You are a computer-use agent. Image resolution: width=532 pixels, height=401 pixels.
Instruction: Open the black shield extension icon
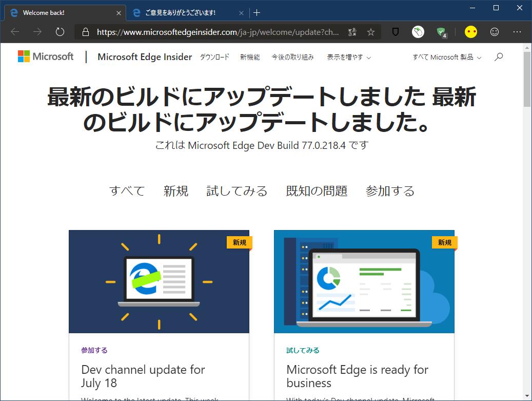395,32
